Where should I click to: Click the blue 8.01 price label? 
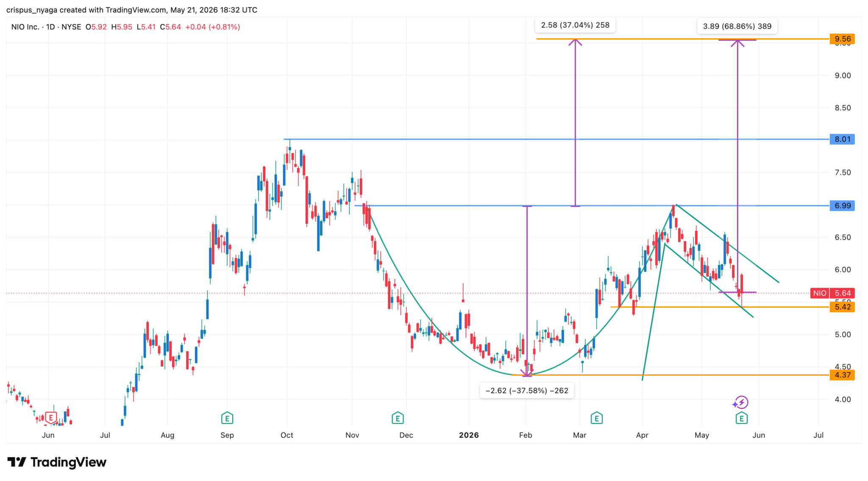(x=842, y=139)
